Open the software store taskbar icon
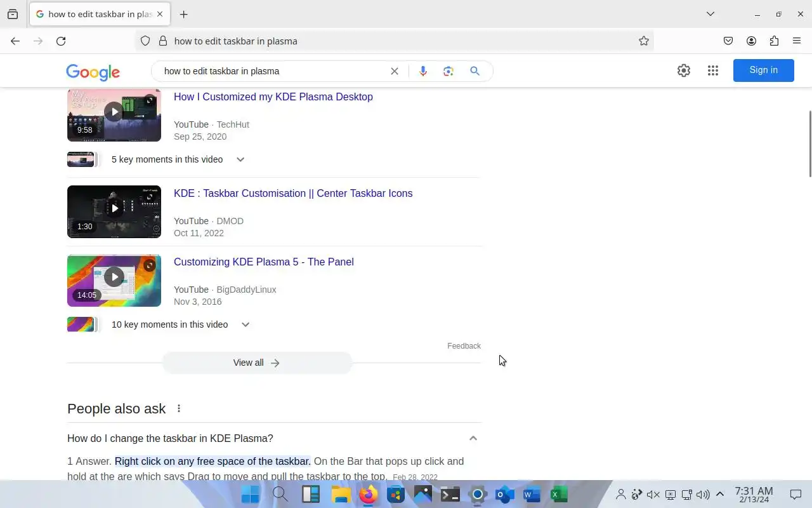The height and width of the screenshot is (508, 812). click(396, 494)
